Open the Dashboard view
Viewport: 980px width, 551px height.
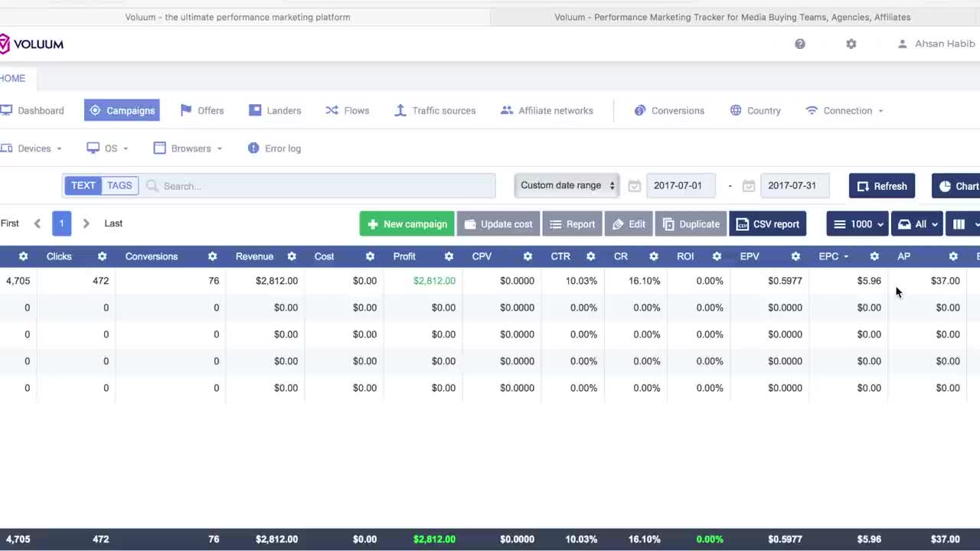point(32,110)
